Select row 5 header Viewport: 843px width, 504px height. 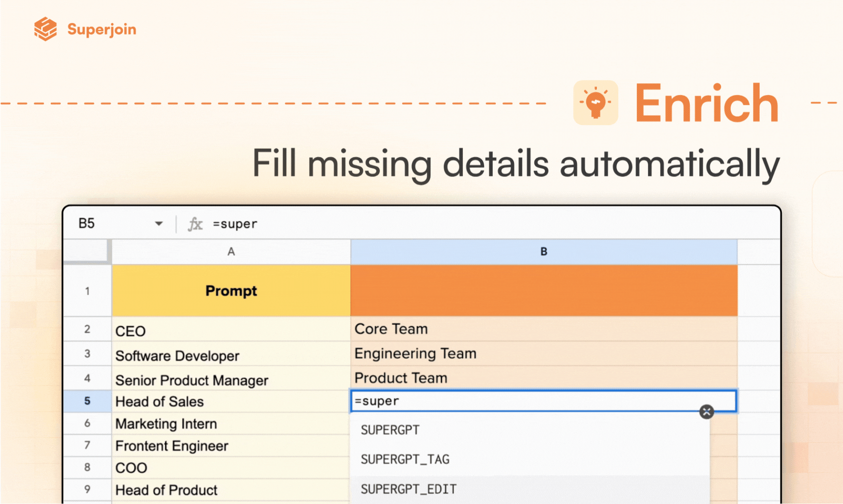87,401
